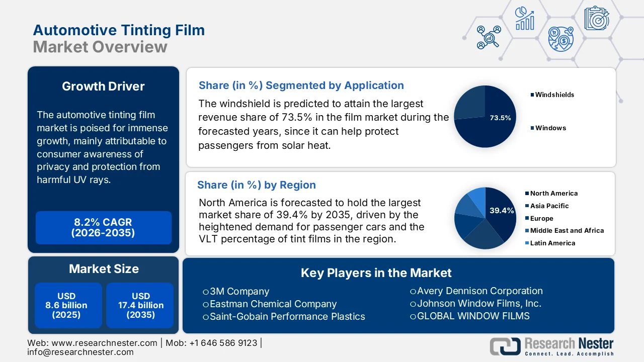Expand the Growth Driver panel
The width and height of the screenshot is (644, 362).
click(x=103, y=86)
